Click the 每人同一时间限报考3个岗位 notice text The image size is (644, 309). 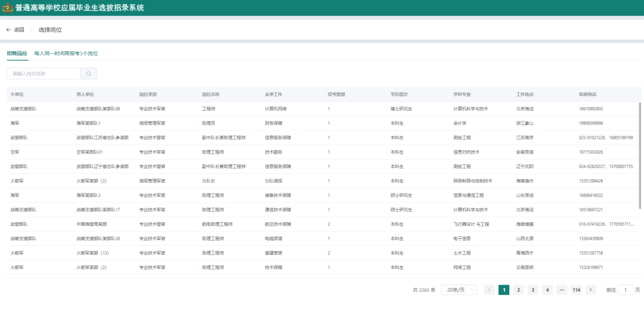pyautogui.click(x=66, y=54)
